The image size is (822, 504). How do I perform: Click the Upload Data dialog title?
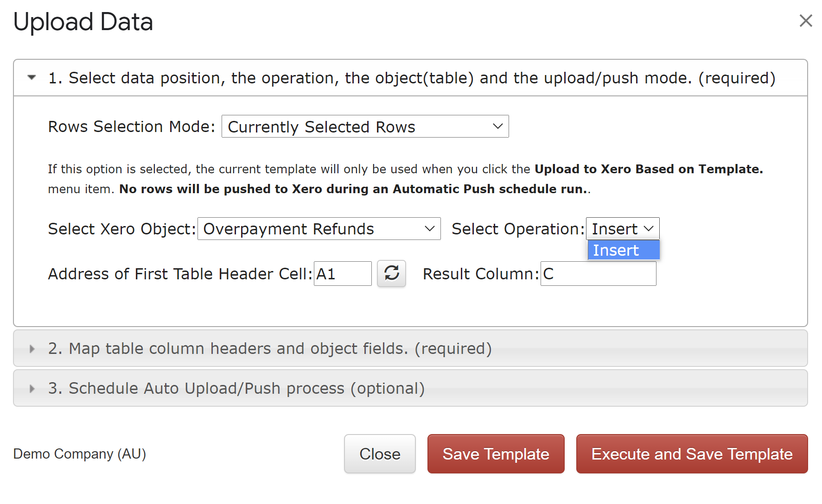pos(83,22)
